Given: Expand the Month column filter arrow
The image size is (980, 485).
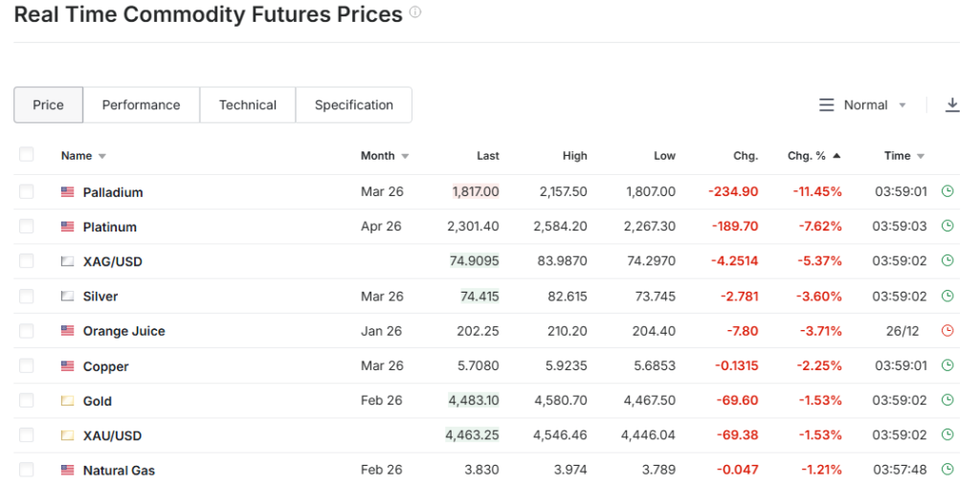Looking at the screenshot, I should coord(405,156).
